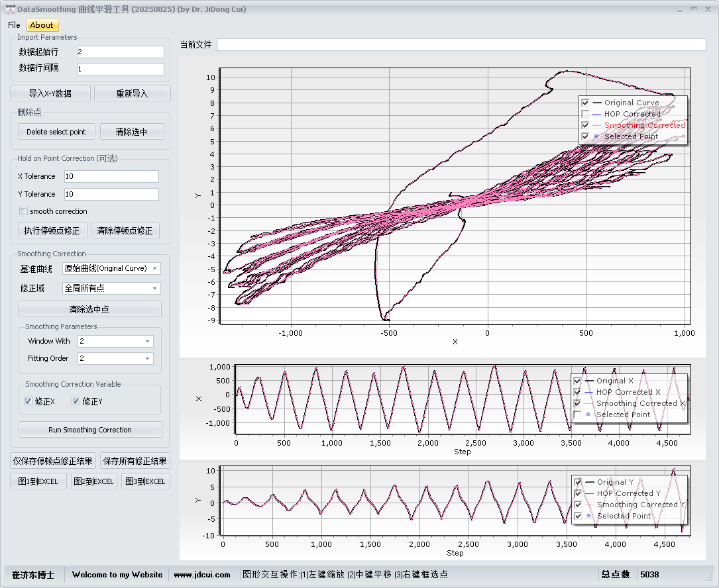Hide Smoothing Corrected Y in bottom legend
The height and width of the screenshot is (588, 719).
(578, 505)
